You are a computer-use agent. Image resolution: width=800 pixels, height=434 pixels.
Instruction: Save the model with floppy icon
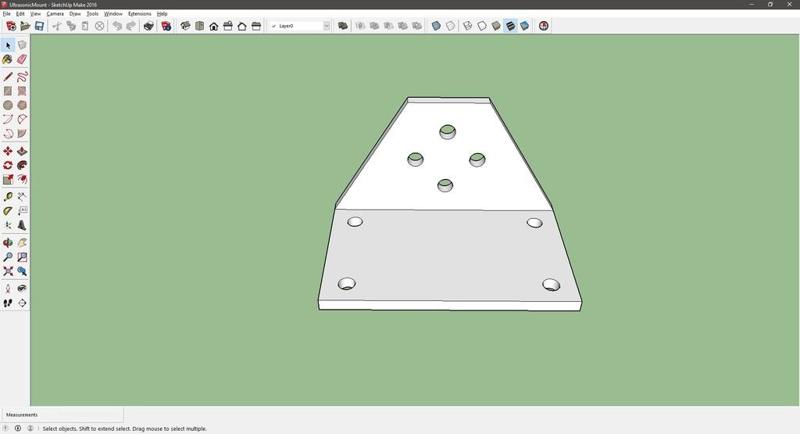point(39,25)
